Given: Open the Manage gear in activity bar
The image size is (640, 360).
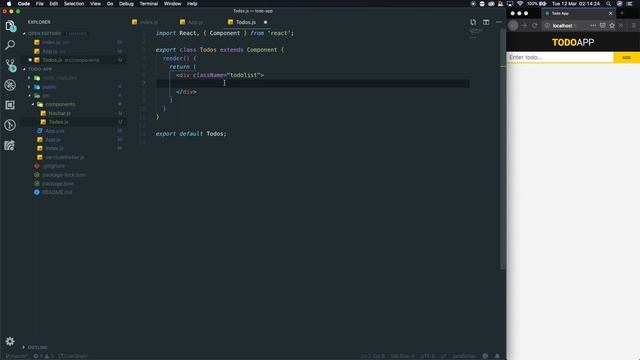Looking at the screenshot, I should click(10, 341).
